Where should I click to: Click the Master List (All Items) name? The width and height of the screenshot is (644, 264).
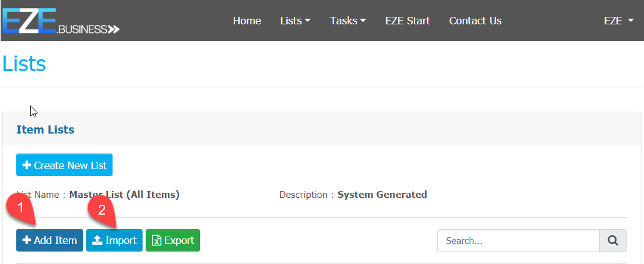pos(124,195)
